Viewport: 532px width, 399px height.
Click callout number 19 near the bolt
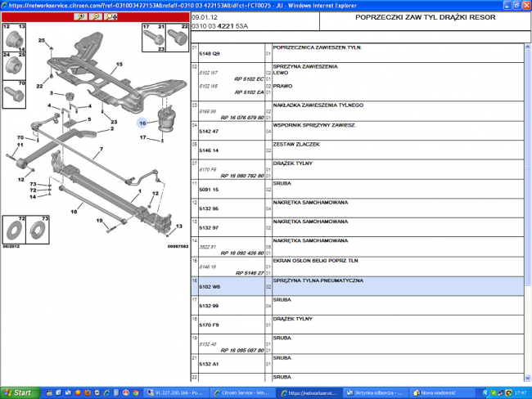pyautogui.click(x=99, y=220)
